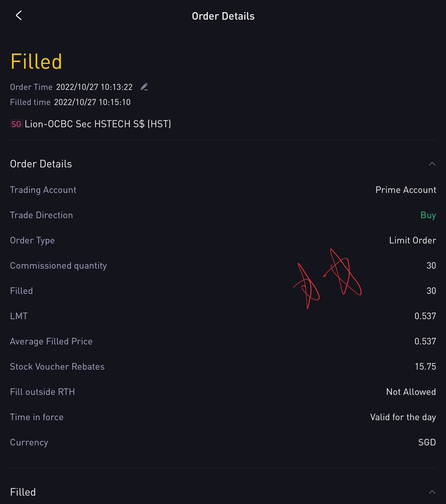Click the edit pencil icon beside Order Time

click(144, 87)
